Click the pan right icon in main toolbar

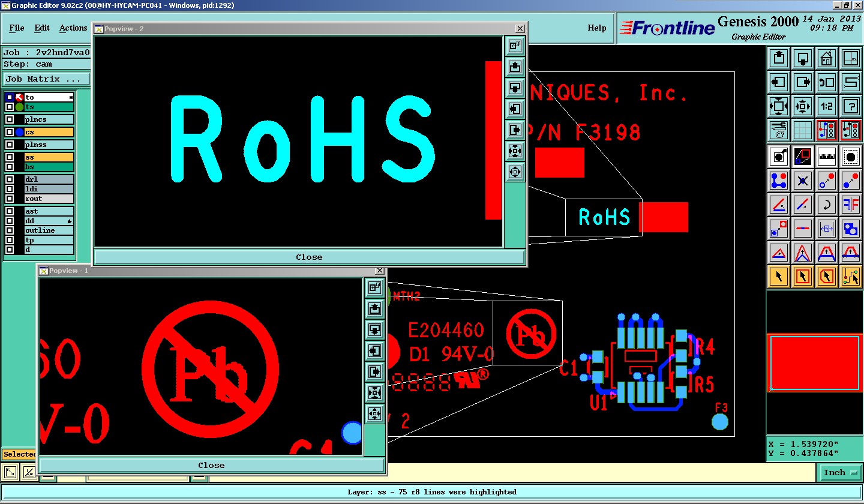point(803,82)
